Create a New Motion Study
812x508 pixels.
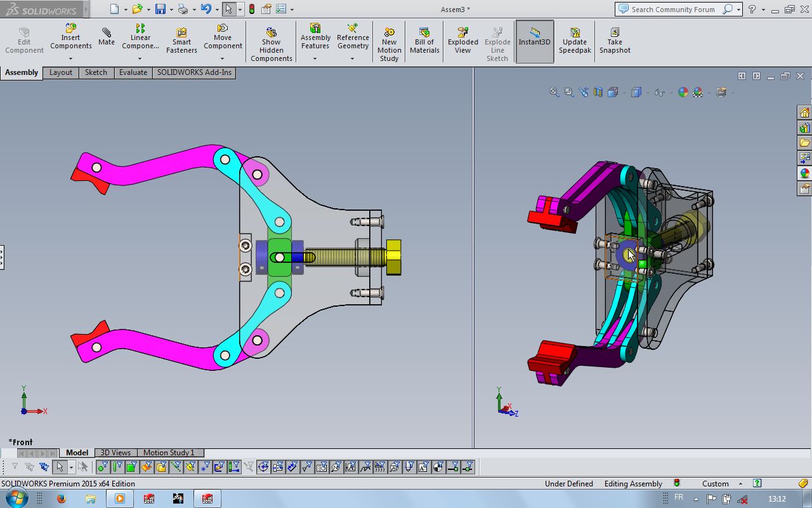click(390, 44)
